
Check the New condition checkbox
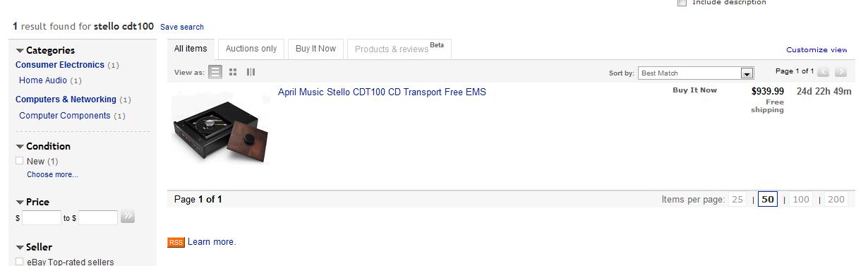coord(20,161)
